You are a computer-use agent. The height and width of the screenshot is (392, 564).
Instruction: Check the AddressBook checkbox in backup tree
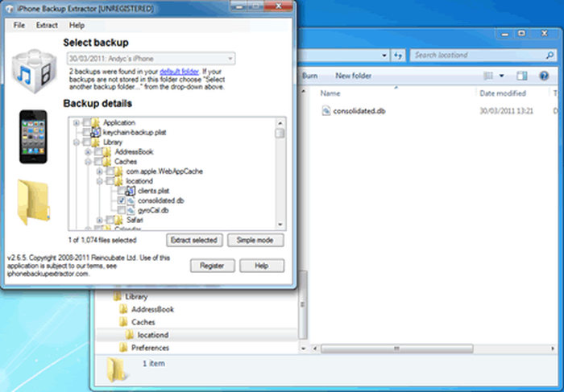pos(98,152)
